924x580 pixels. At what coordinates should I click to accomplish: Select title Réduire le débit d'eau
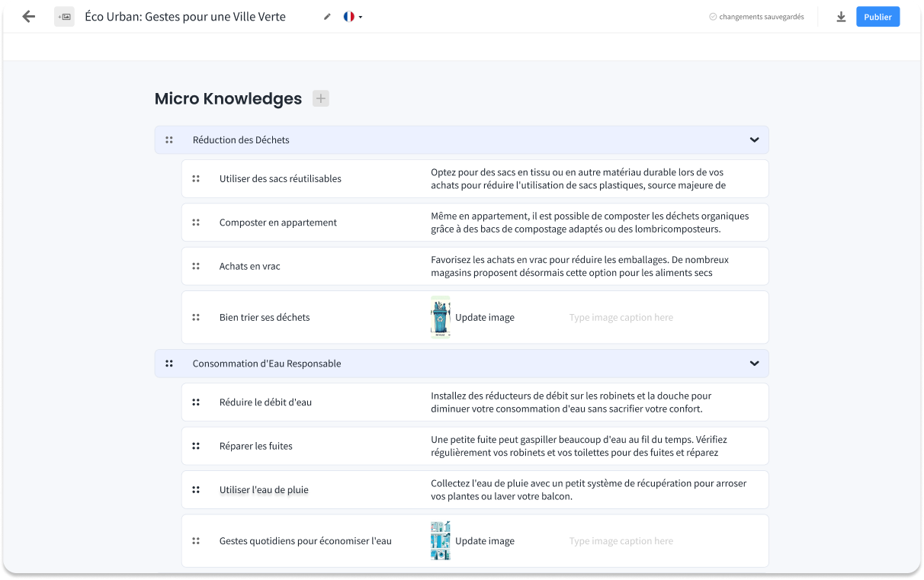[265, 402]
